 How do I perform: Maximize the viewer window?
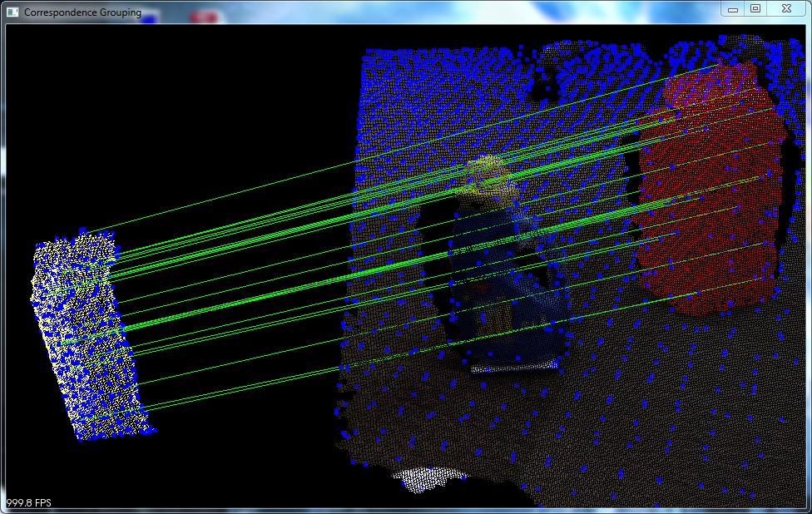[757, 9]
